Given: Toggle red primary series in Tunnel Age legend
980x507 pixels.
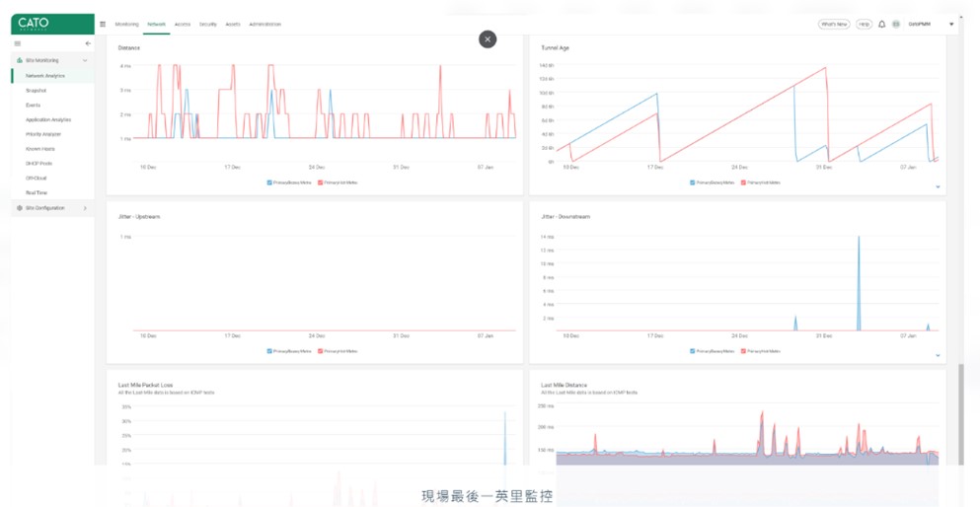Looking at the screenshot, I should point(744,182).
